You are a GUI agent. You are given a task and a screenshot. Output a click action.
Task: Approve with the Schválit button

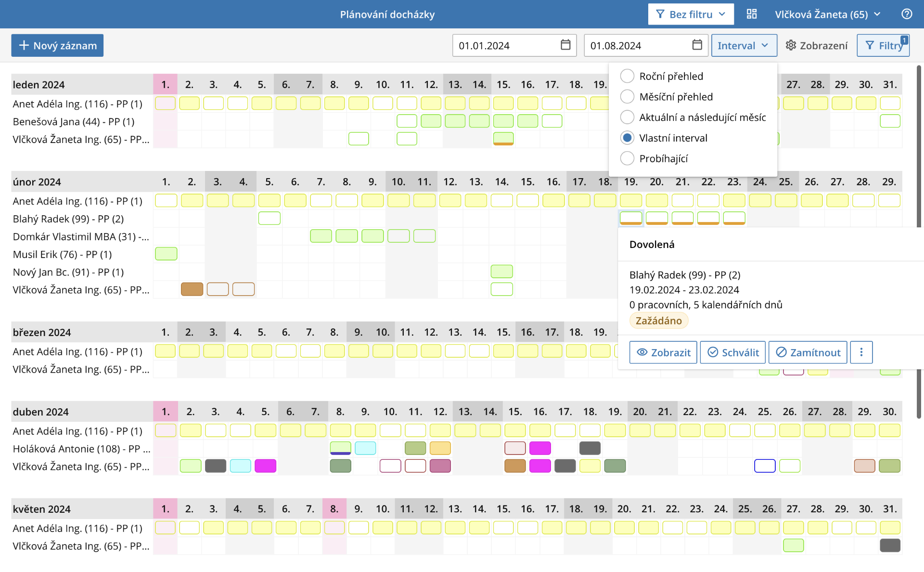click(733, 352)
